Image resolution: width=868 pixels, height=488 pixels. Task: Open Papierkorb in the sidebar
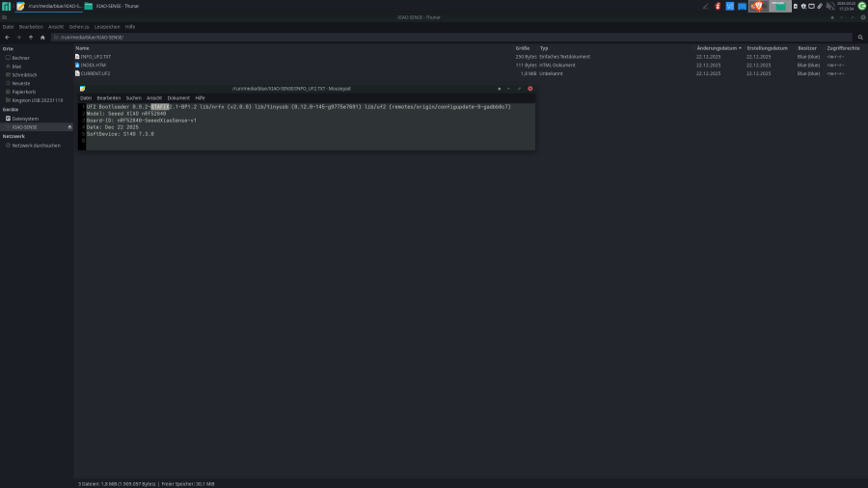pyautogui.click(x=22, y=92)
